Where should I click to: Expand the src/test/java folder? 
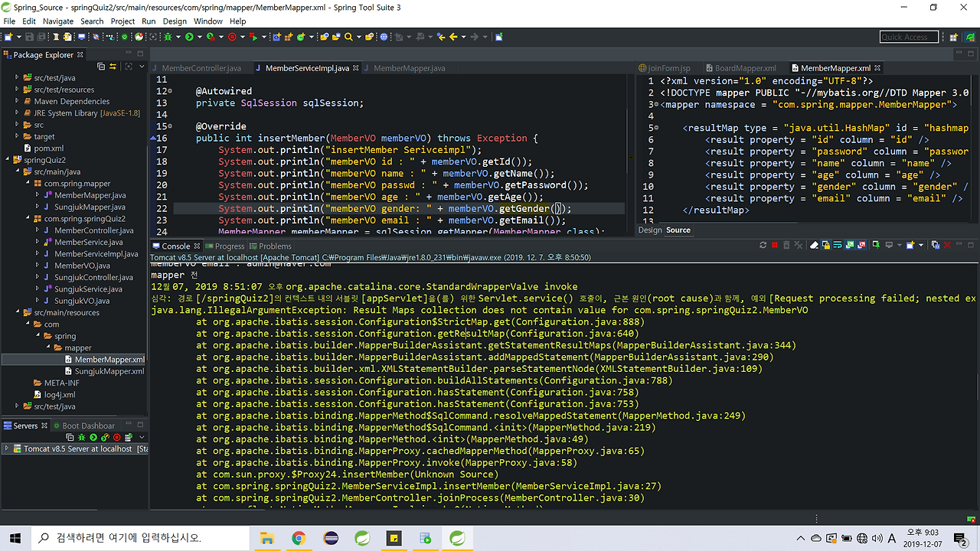(16, 77)
